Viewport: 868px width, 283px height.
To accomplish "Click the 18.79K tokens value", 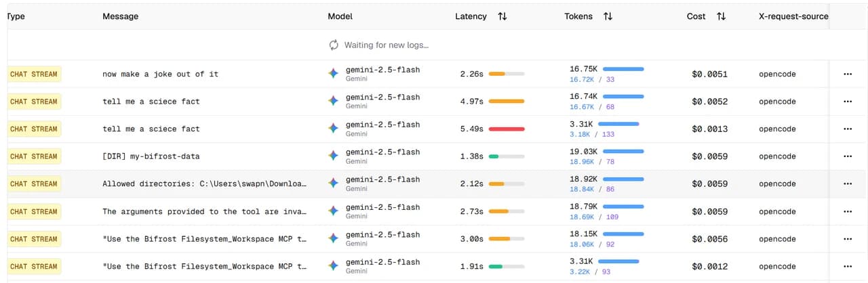I will tap(583, 206).
